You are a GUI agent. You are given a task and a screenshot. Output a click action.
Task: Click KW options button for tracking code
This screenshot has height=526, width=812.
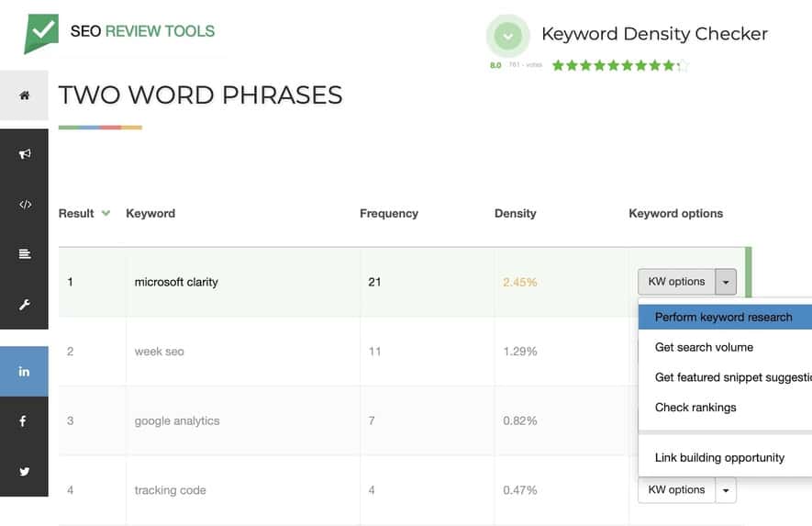pyautogui.click(x=676, y=489)
